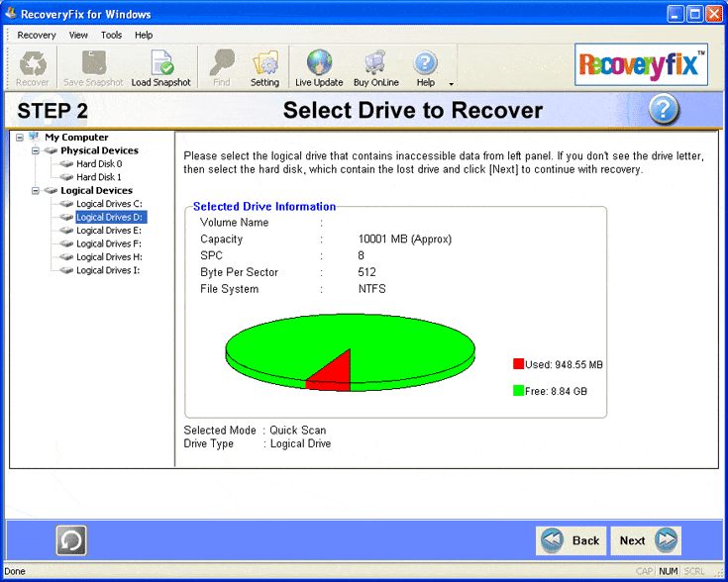
Task: Select Logical Drives C:
Action: pyautogui.click(x=110, y=204)
